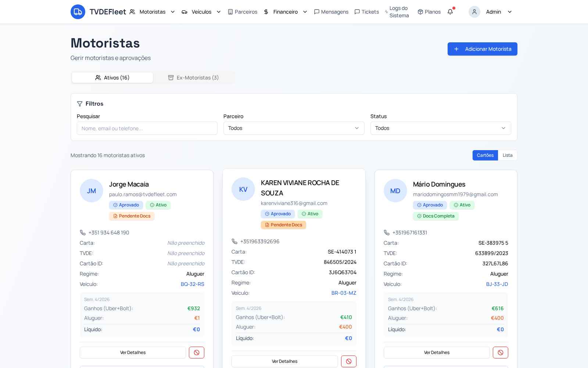
Task: Expand the Motoristas menu chevron
Action: point(173,12)
